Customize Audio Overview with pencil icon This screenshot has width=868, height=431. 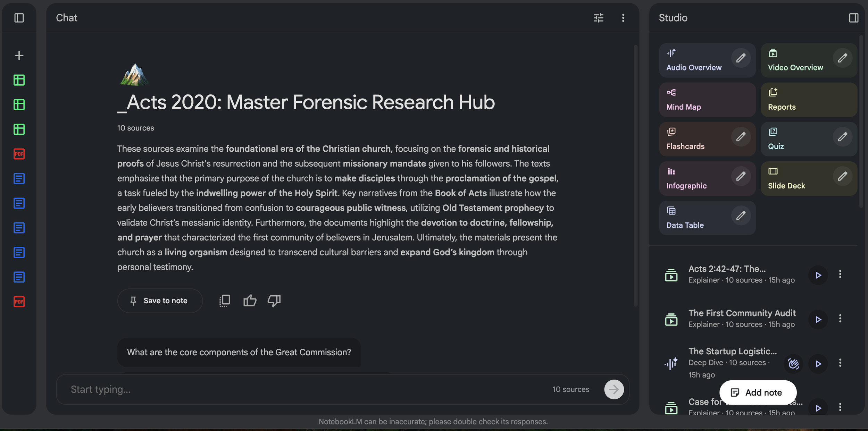tap(741, 58)
